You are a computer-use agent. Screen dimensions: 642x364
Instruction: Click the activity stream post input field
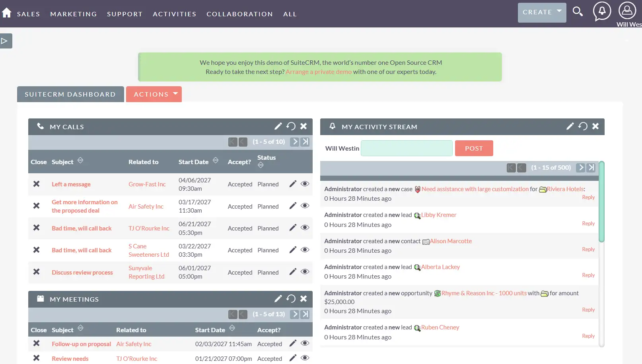point(407,148)
